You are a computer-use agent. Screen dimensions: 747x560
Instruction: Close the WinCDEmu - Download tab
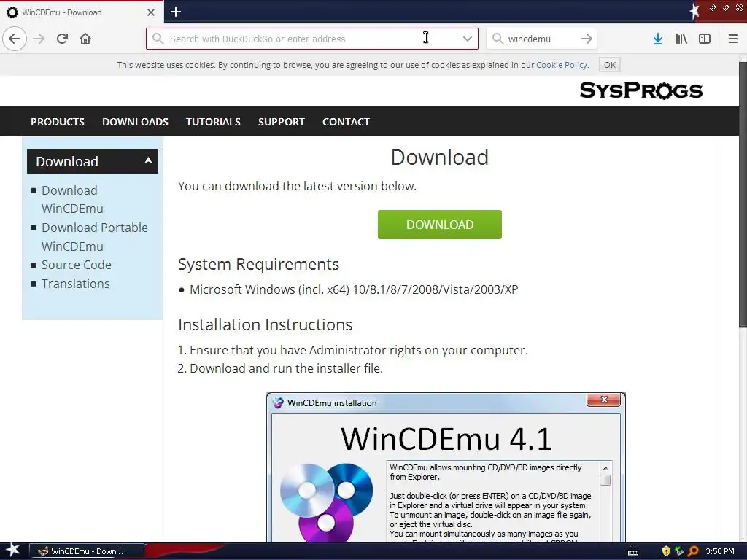click(x=151, y=12)
